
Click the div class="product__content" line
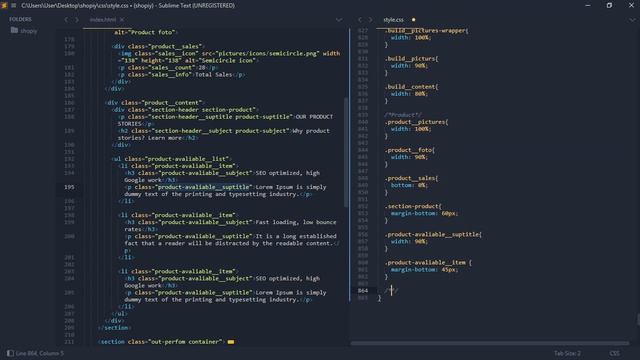(x=154, y=103)
